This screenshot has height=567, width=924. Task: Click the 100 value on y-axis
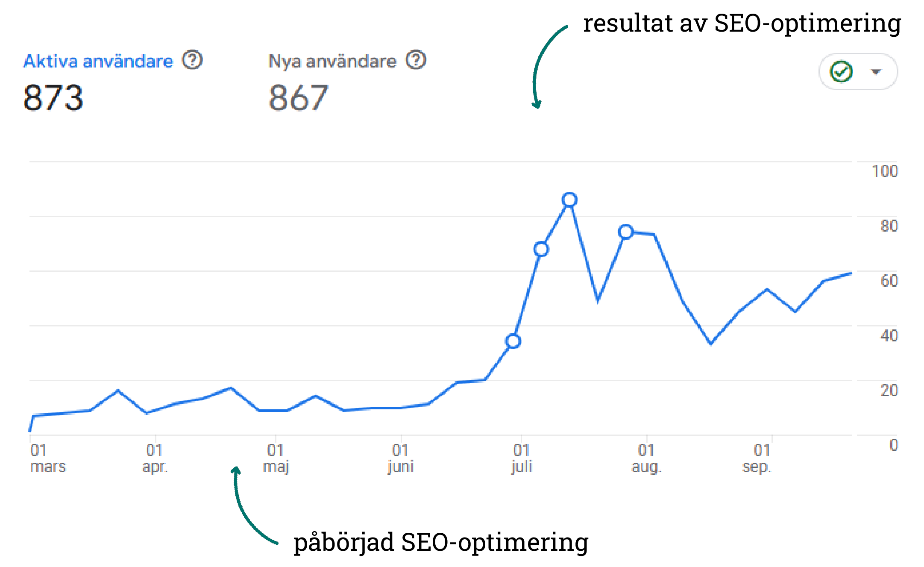tap(885, 171)
